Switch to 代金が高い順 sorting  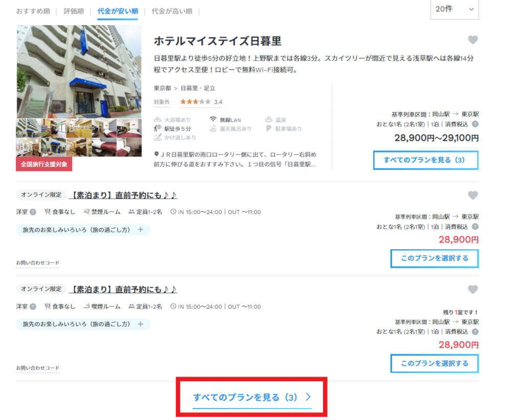(x=172, y=10)
